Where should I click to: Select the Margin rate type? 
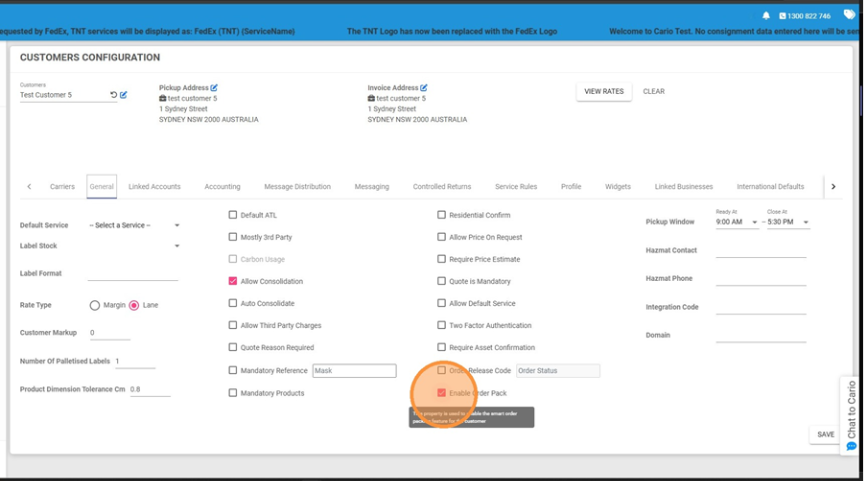click(x=95, y=305)
